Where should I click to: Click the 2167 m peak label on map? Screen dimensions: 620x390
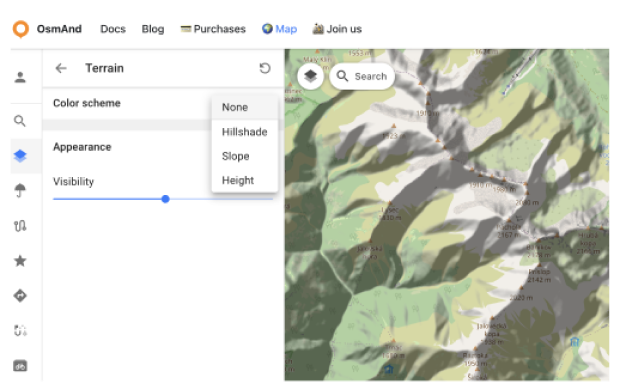[508, 235]
